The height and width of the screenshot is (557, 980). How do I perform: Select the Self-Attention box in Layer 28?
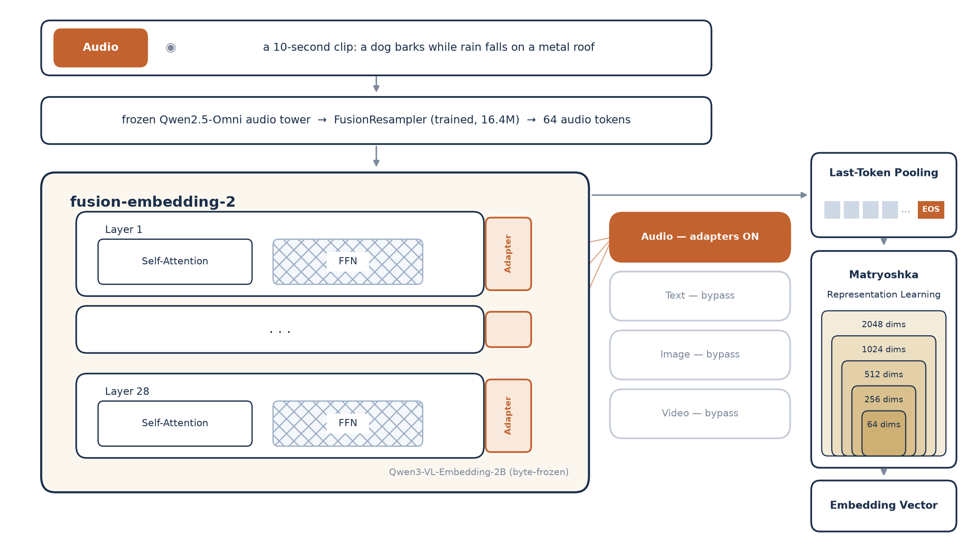coord(175,423)
